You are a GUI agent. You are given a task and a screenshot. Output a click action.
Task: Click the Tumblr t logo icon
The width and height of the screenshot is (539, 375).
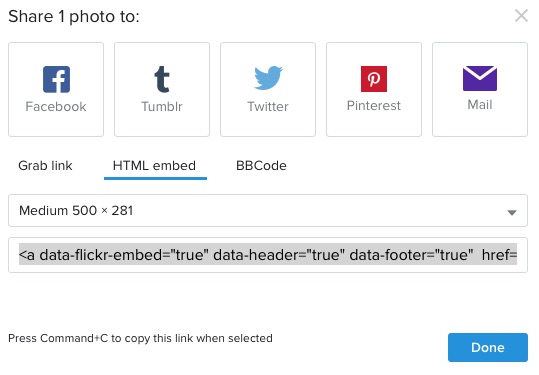[x=162, y=79]
